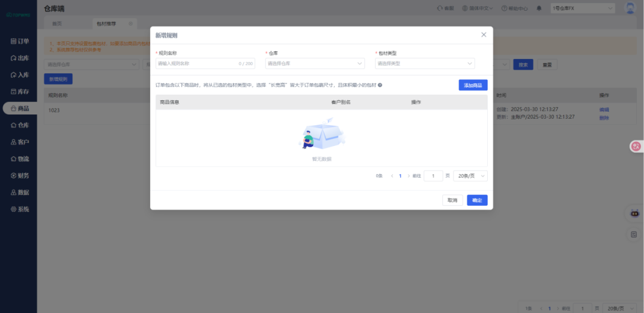Click the help question-mark icon after 包材
This screenshot has height=313, width=644.
pos(380,85)
